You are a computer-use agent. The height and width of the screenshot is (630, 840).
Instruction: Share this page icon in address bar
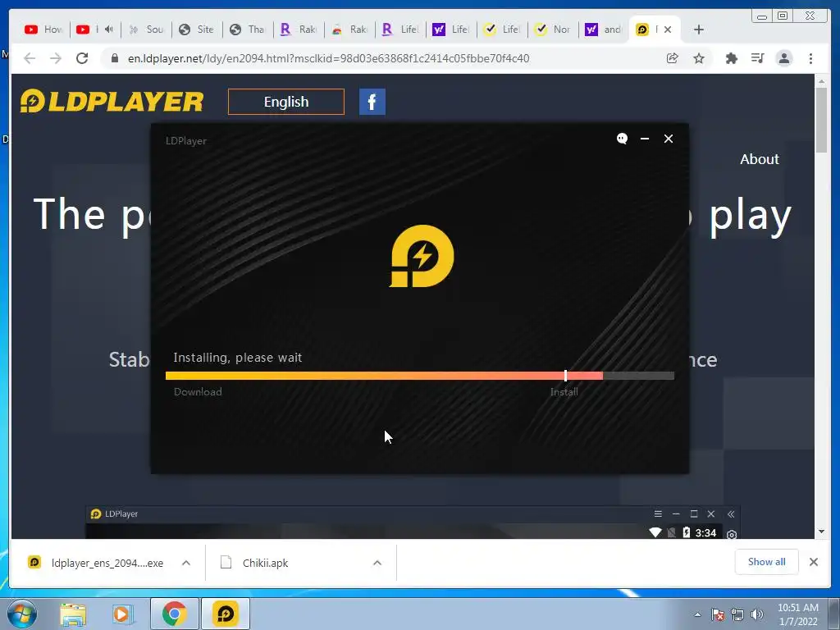click(673, 58)
